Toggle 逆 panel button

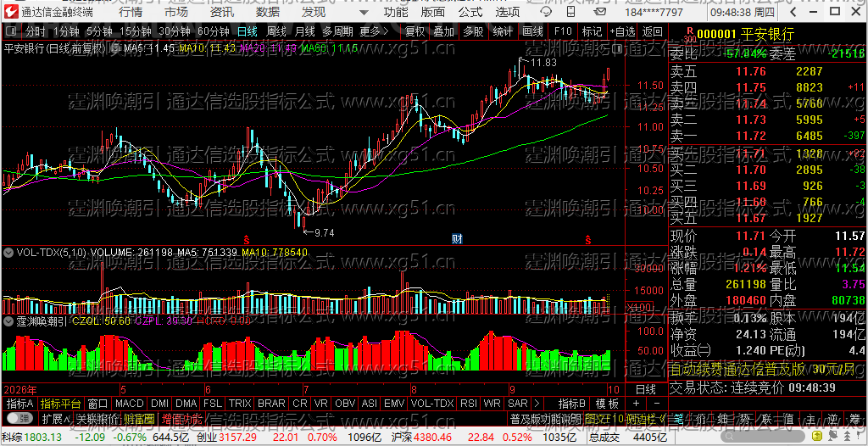click(x=832, y=418)
